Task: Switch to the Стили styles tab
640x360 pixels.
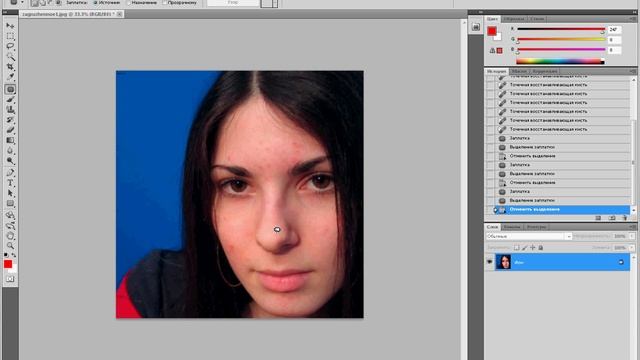Action: pos(538,19)
